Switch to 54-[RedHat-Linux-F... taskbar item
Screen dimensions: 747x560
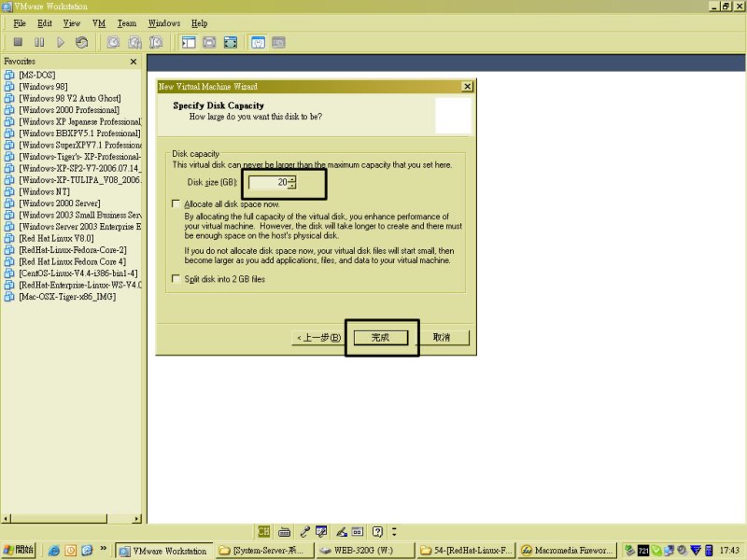(x=466, y=551)
